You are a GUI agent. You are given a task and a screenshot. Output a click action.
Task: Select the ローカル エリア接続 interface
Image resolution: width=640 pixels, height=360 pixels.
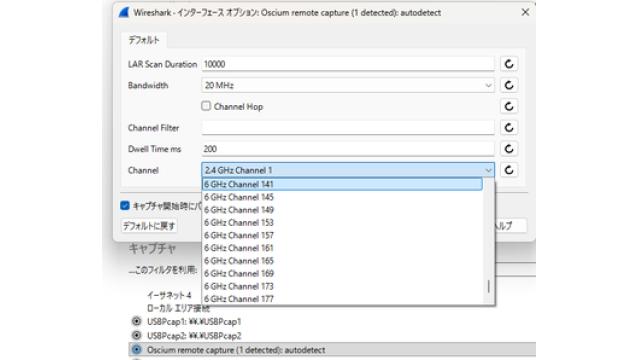tap(178, 309)
